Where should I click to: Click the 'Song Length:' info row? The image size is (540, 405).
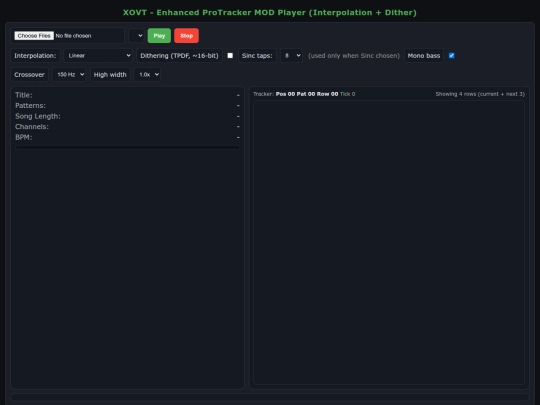coord(127,116)
